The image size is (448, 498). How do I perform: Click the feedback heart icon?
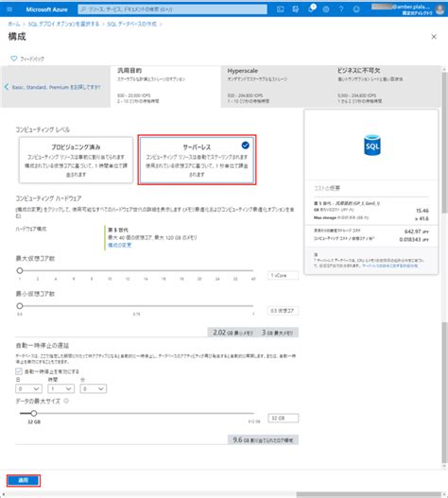tap(13, 59)
